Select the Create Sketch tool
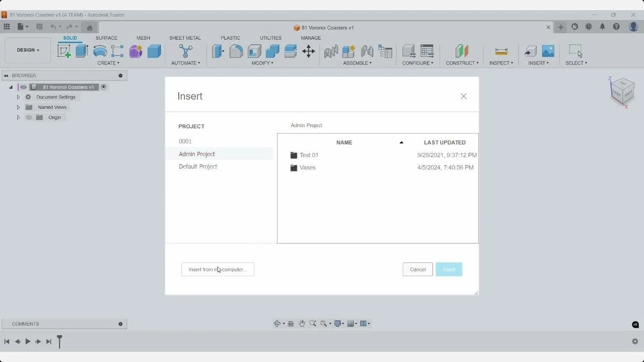This screenshot has width=644, height=362. click(64, 51)
